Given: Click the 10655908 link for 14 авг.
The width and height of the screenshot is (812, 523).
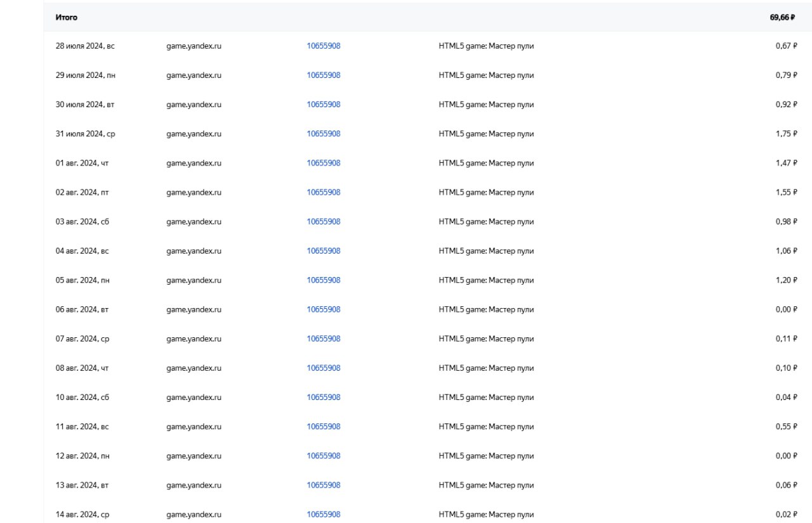Looking at the screenshot, I should pyautogui.click(x=324, y=515).
